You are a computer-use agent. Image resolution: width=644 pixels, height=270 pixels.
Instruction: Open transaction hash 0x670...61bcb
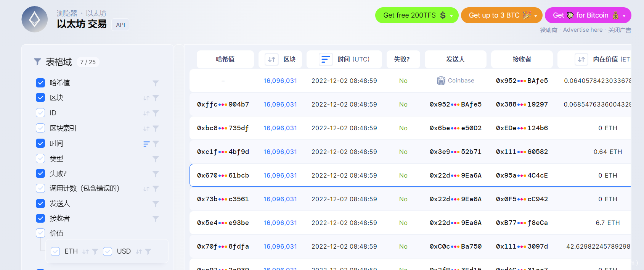click(223, 175)
